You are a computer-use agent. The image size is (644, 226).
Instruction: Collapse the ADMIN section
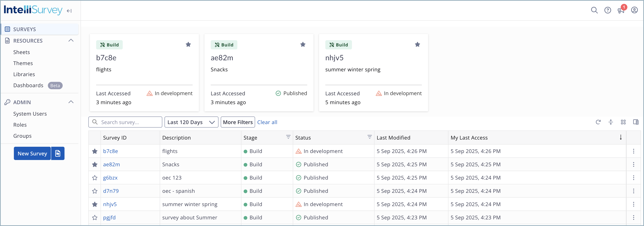coord(71,102)
